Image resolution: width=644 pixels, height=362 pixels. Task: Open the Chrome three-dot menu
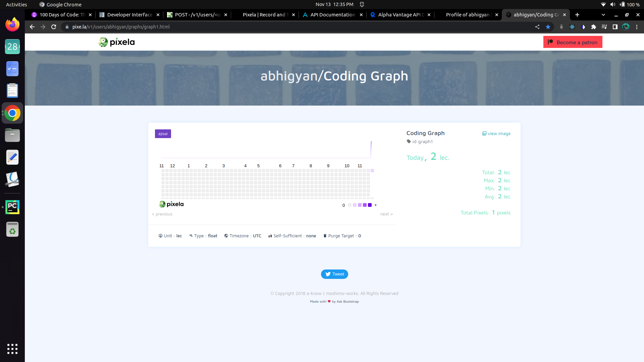(637, 27)
